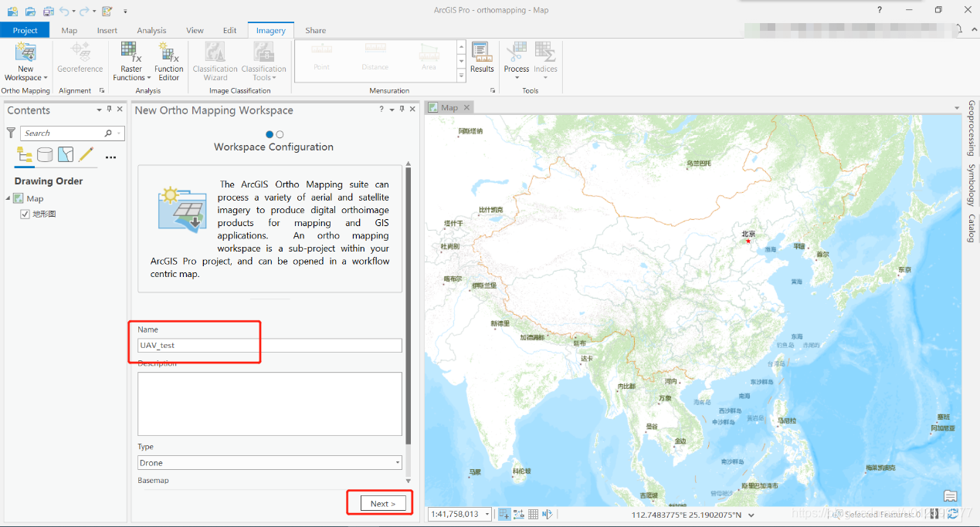Save the project with the save icon
Viewport: 980px width, 527px height.
tap(48, 12)
